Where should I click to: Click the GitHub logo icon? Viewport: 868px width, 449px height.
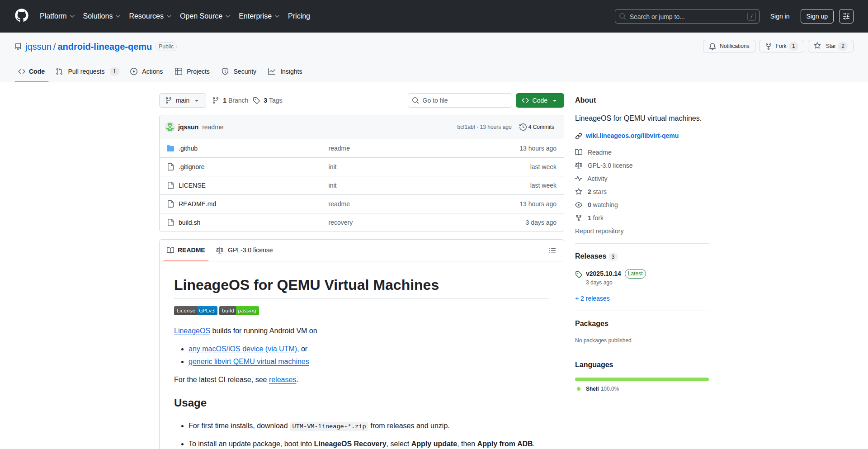click(22, 16)
